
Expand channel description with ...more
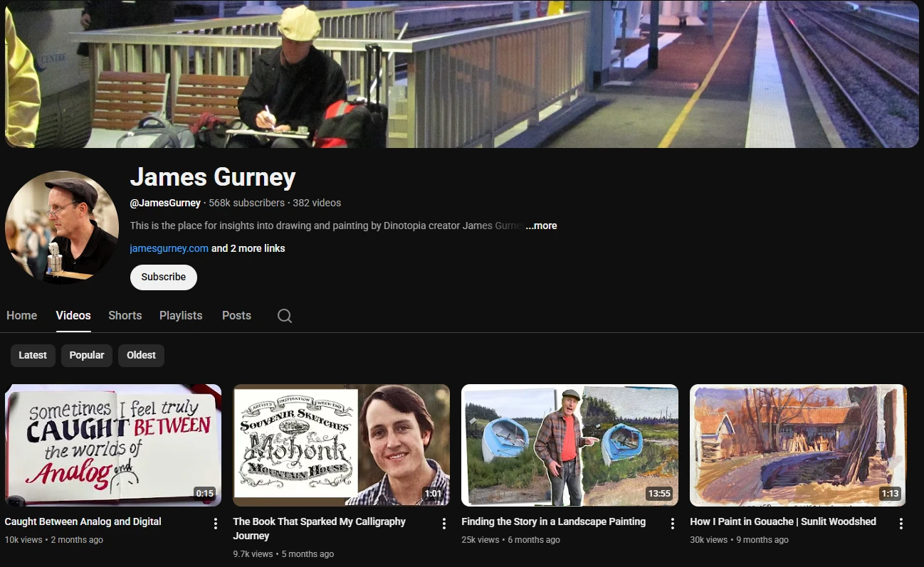tap(541, 226)
